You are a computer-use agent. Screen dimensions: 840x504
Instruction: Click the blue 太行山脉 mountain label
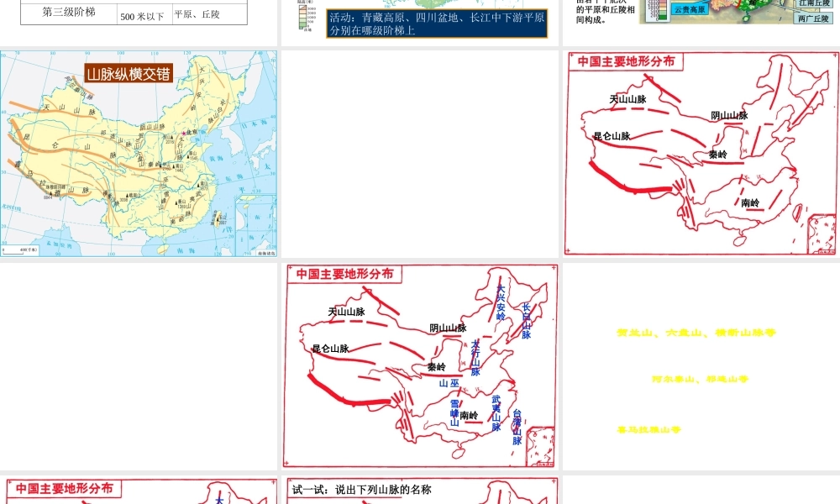[475, 358]
